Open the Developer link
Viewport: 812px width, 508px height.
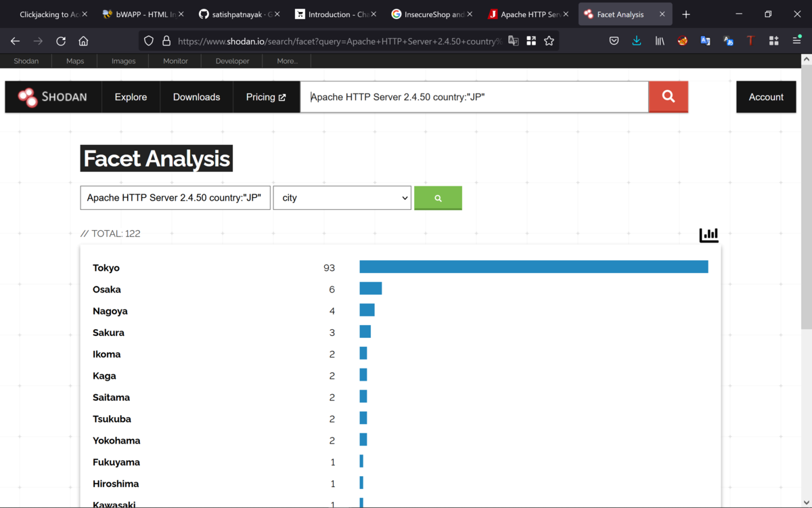click(232, 61)
